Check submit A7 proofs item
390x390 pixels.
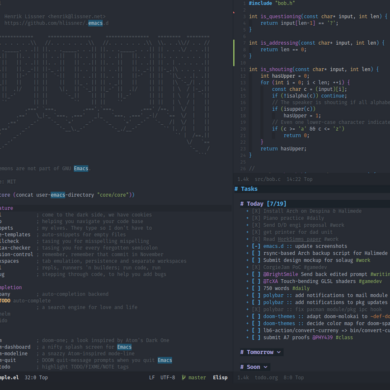point(256,337)
